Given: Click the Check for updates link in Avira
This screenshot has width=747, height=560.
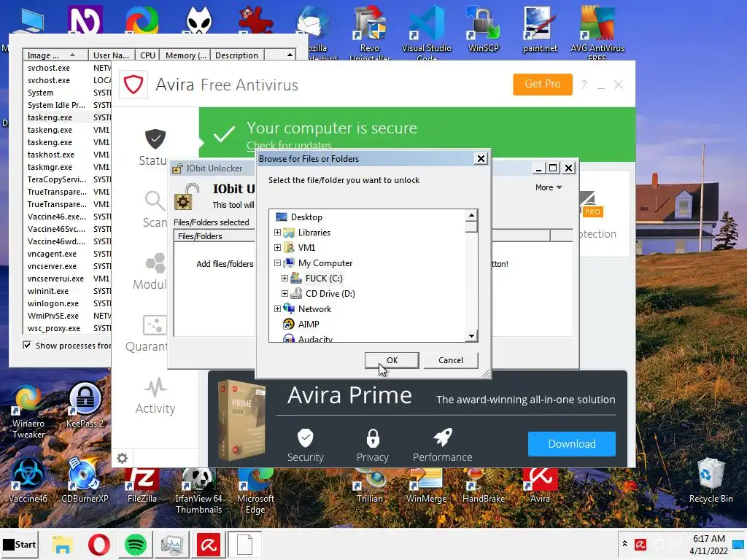Looking at the screenshot, I should tap(289, 145).
